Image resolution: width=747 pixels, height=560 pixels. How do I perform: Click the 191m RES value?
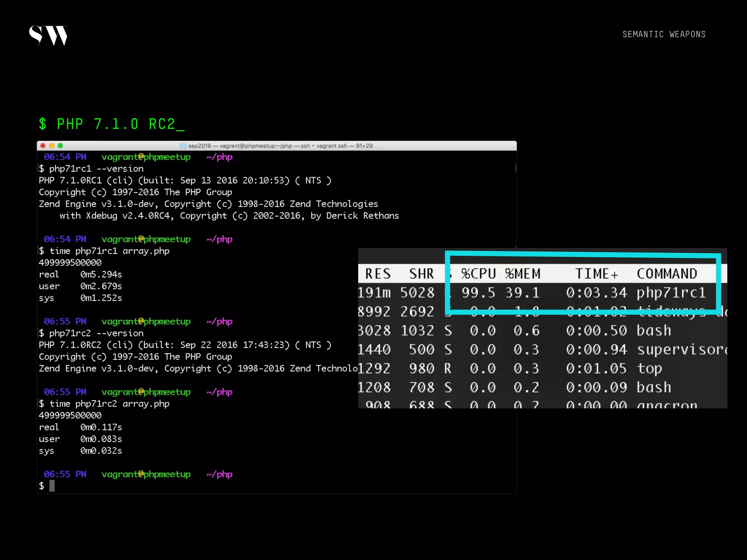coord(374,292)
